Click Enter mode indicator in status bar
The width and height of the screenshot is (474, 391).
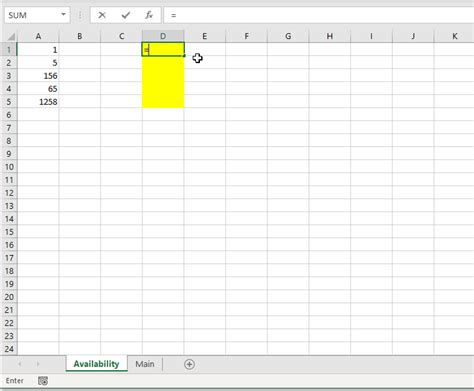click(15, 380)
